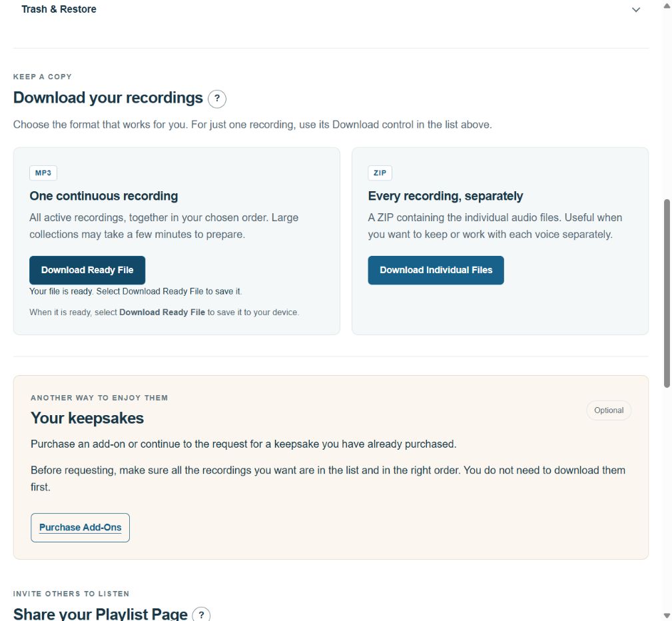
Task: Click the 'When it is ready' hint text
Action: pos(164,312)
